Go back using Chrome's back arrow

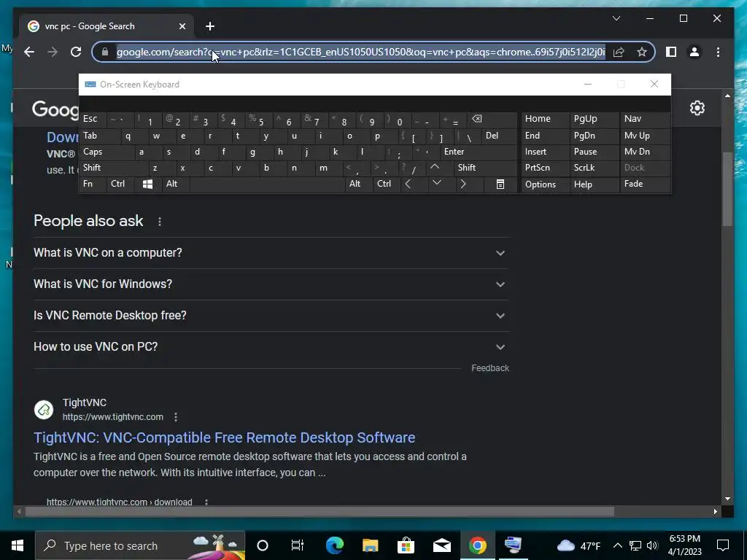point(29,52)
